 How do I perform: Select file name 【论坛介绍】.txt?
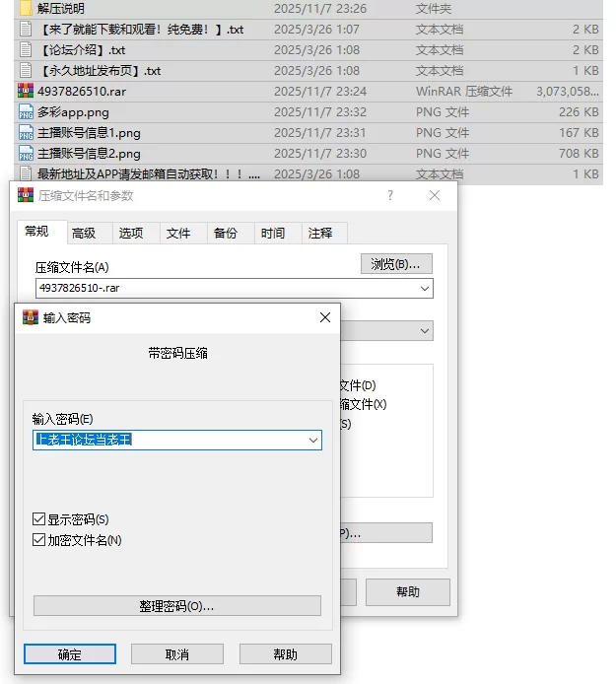tap(83, 50)
